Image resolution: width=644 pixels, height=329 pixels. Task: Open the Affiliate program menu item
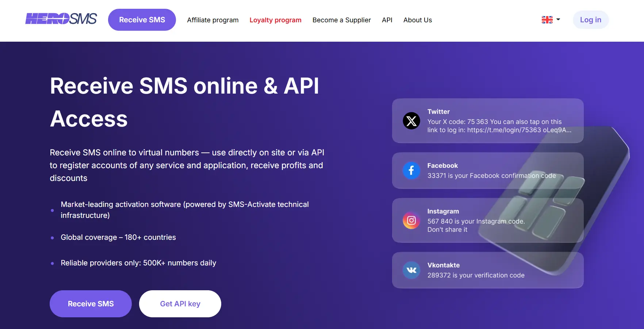click(x=213, y=20)
